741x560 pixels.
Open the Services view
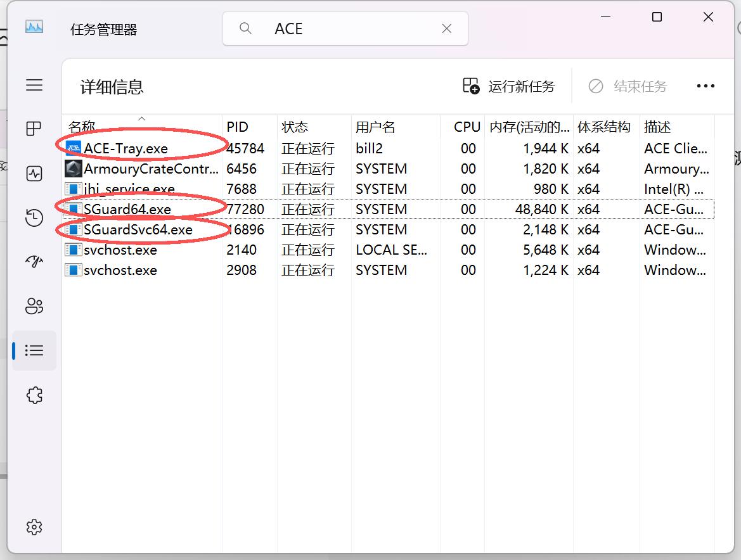(x=34, y=395)
